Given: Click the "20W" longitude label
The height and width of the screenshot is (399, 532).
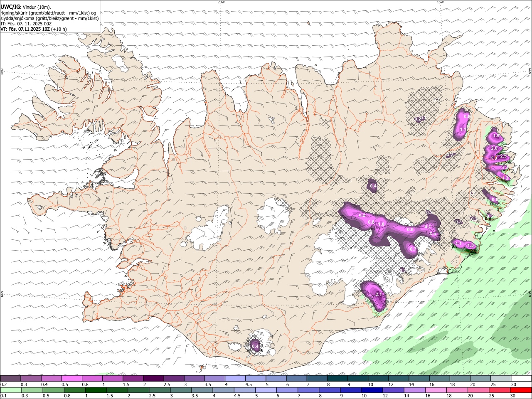Looking at the screenshot, I should [221, 2].
